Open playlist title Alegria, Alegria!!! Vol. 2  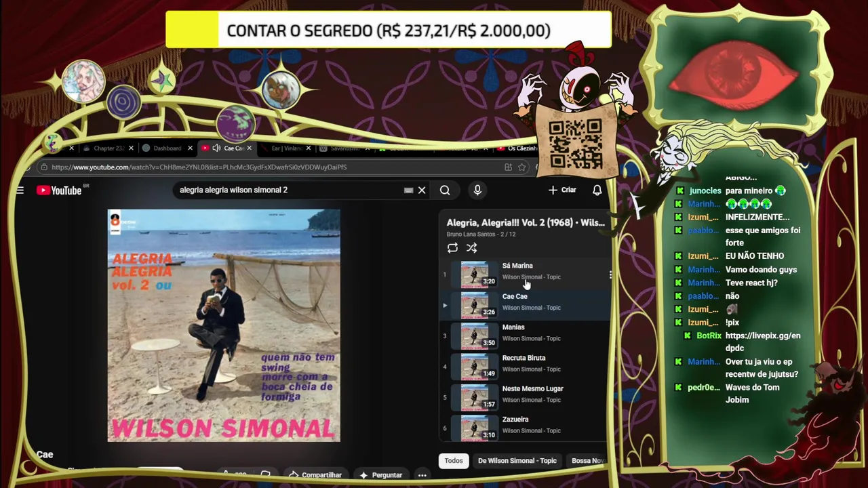tap(526, 223)
